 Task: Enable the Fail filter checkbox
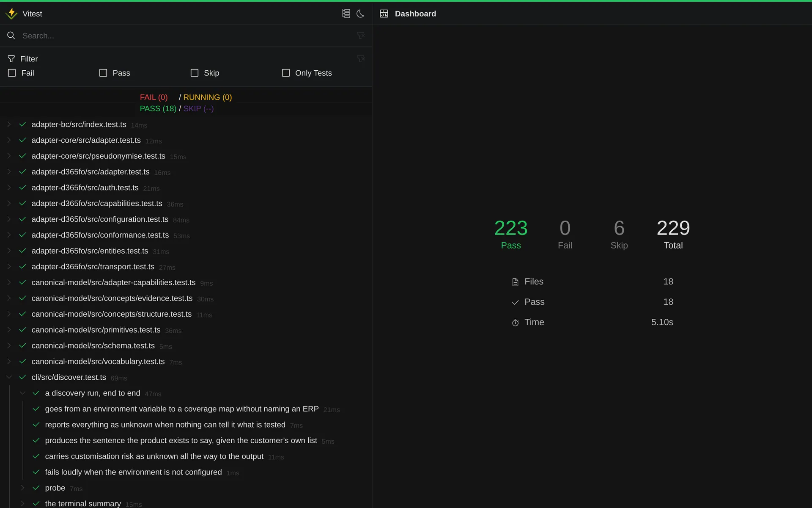pos(12,73)
